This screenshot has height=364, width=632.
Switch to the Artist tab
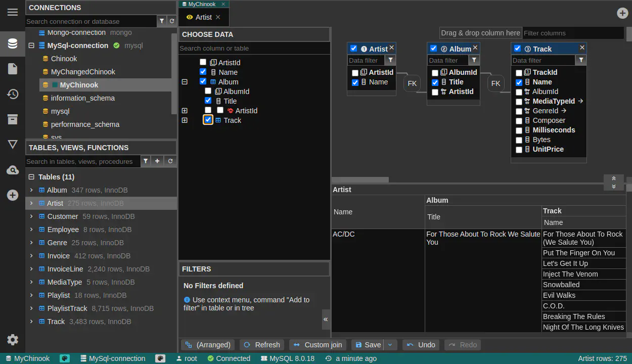click(x=203, y=17)
